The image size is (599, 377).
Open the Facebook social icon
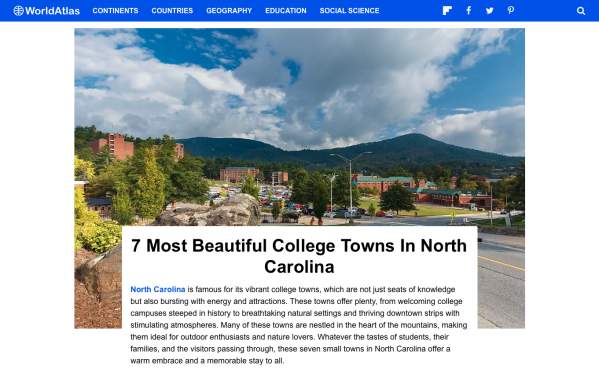(468, 11)
